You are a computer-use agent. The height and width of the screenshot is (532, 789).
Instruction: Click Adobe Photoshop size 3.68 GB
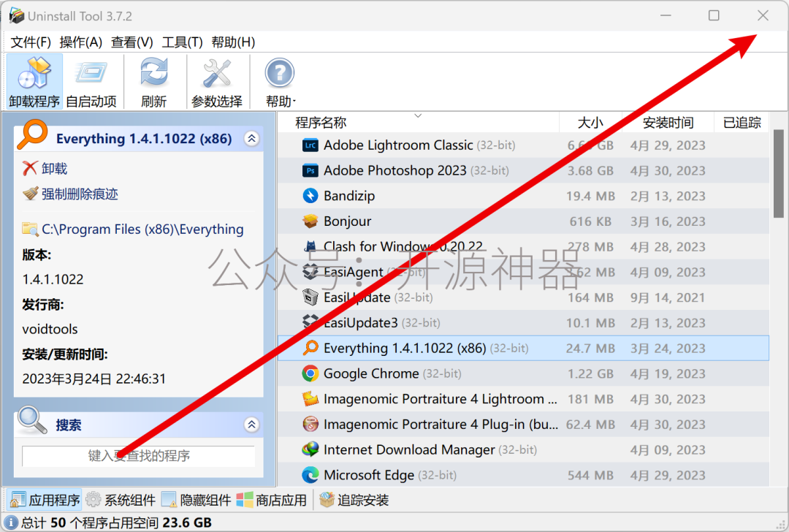(x=590, y=170)
